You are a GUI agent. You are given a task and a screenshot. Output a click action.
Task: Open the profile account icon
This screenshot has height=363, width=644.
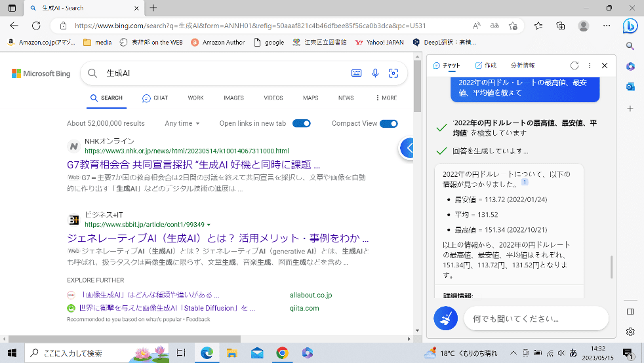pos(583,26)
